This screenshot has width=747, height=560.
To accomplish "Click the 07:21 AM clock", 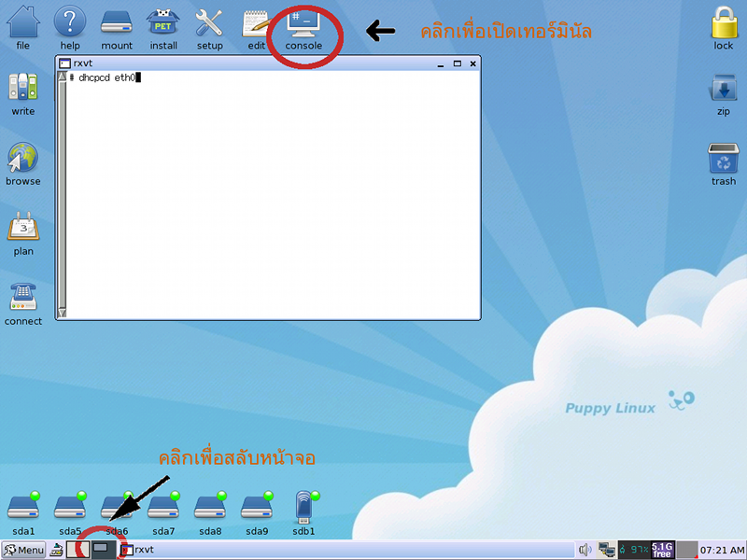I will (721, 551).
